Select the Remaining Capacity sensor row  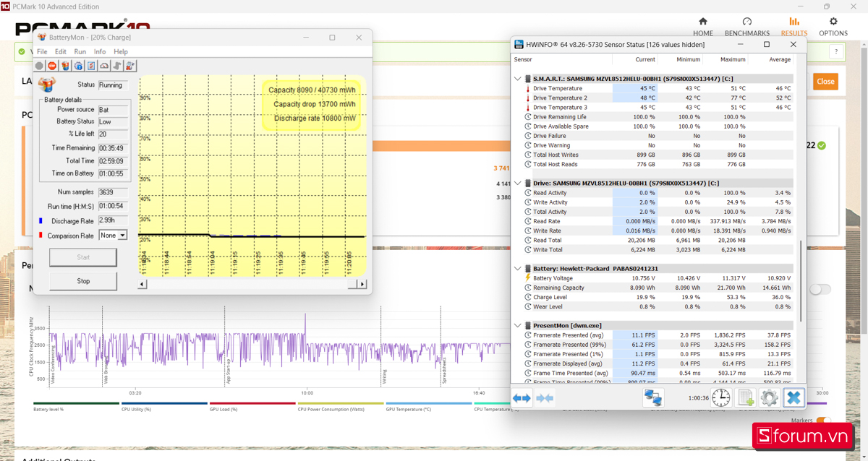point(658,288)
